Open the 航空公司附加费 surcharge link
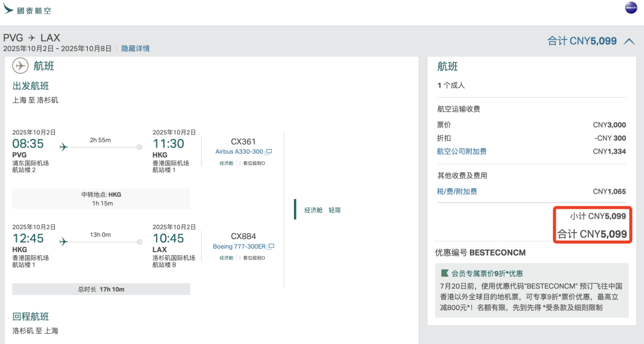This screenshot has width=644, height=344. coord(460,151)
